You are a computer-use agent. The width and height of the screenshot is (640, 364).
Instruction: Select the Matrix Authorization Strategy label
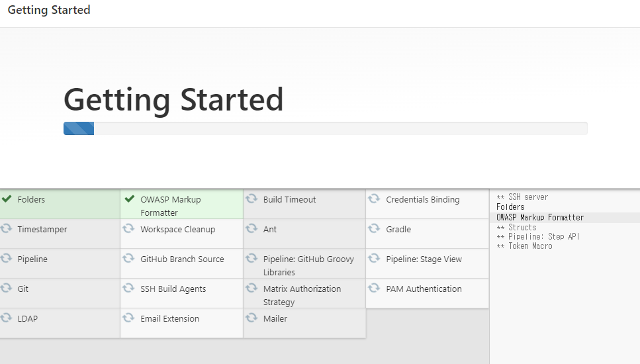point(302,295)
